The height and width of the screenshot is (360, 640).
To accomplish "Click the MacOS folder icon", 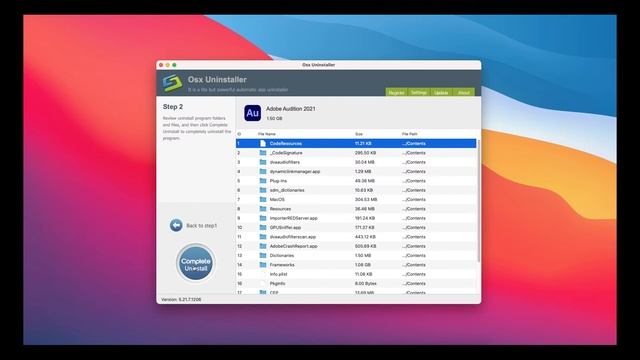I will (x=263, y=200).
